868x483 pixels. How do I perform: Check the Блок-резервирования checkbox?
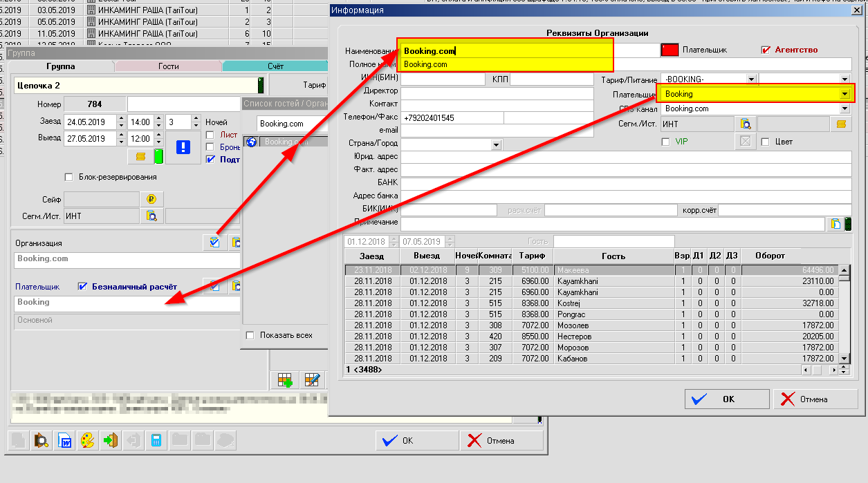coord(68,177)
